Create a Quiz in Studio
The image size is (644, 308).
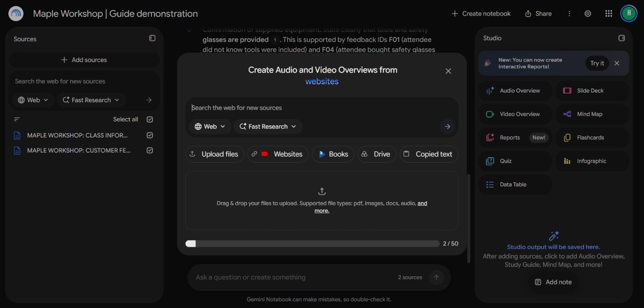point(515,161)
